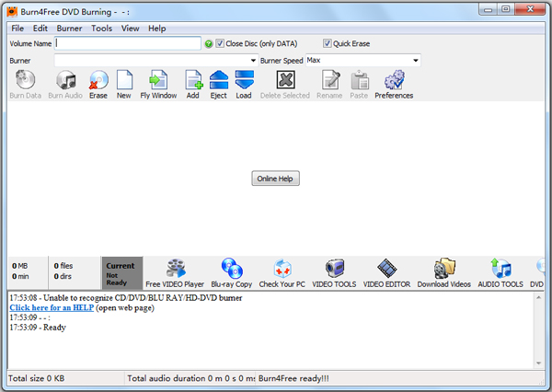
Task: Open the View menu
Action: pyautogui.click(x=131, y=29)
